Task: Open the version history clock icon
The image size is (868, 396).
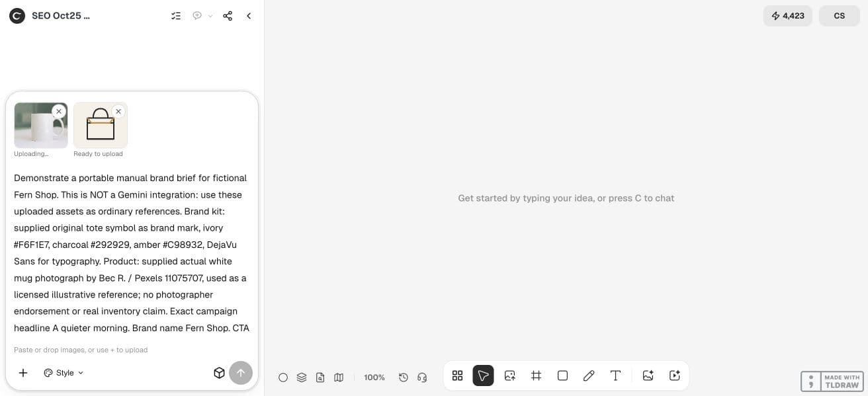Action: tap(404, 377)
